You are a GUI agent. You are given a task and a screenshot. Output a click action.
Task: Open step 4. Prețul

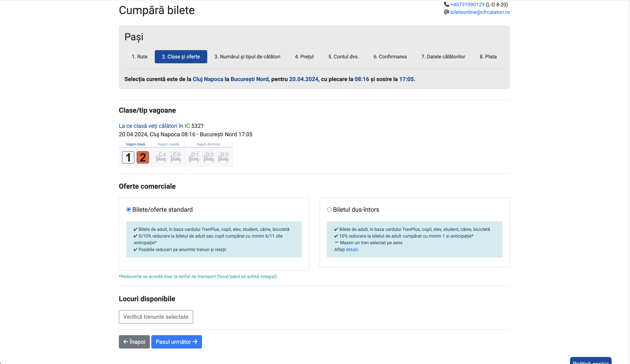(x=304, y=57)
